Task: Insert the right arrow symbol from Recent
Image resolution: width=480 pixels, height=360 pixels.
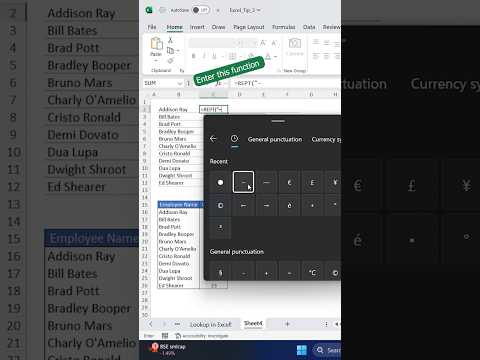Action: coord(266,205)
